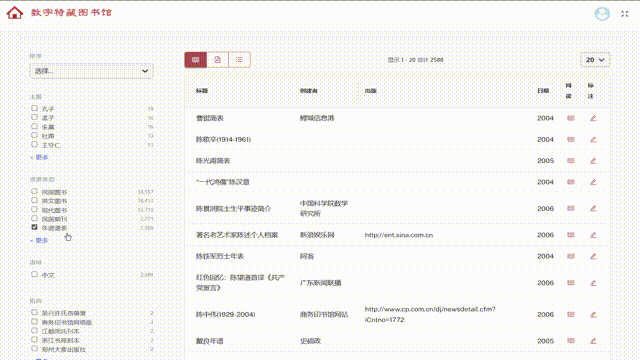640x360 pixels.
Task: Open reader for 戴良年谱
Action: (571, 341)
